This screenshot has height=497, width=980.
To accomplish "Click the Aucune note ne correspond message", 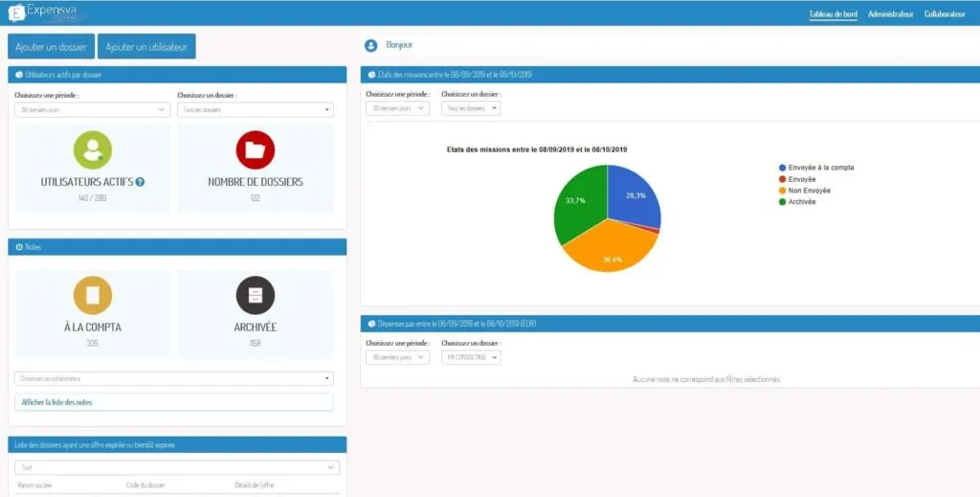I will [706, 379].
